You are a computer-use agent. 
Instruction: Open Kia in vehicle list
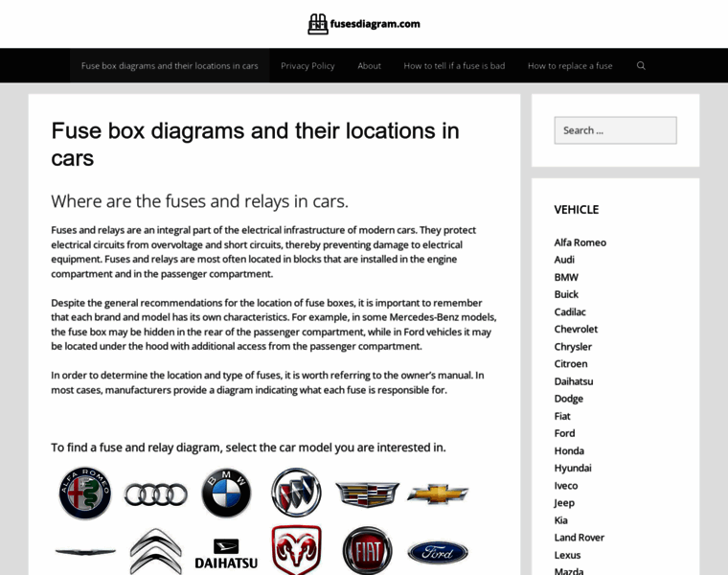tap(561, 520)
